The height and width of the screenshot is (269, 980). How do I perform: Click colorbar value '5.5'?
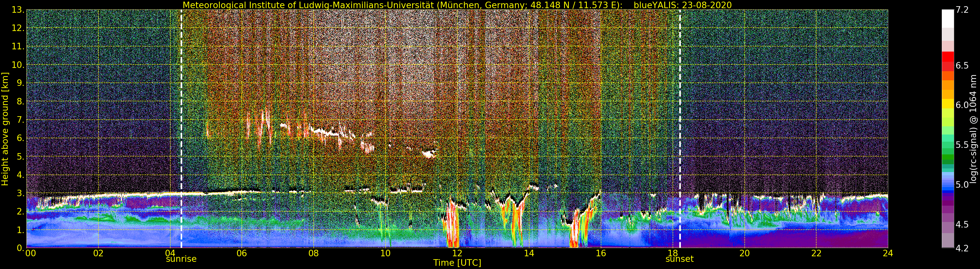coord(962,145)
